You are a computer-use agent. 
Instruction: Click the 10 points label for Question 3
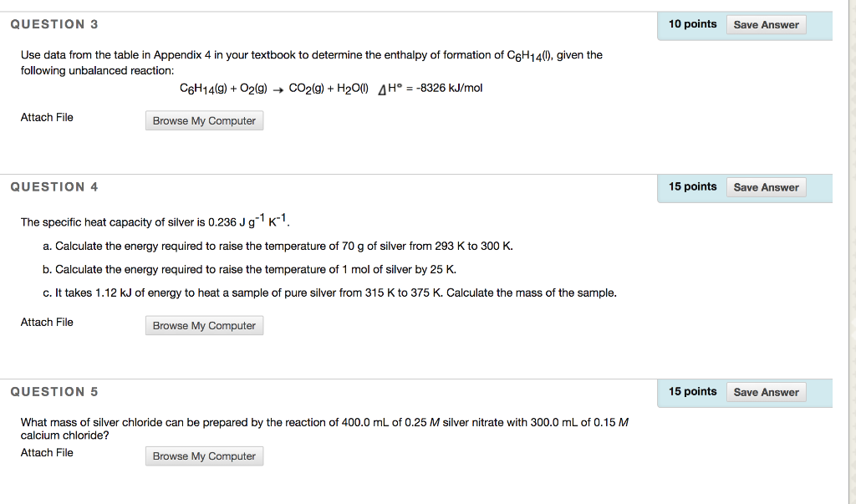692,24
